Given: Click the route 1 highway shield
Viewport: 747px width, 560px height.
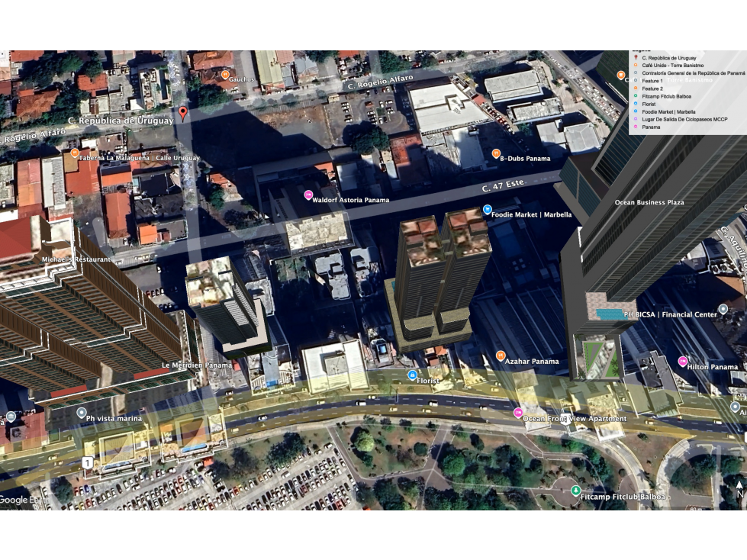Looking at the screenshot, I should (x=87, y=462).
